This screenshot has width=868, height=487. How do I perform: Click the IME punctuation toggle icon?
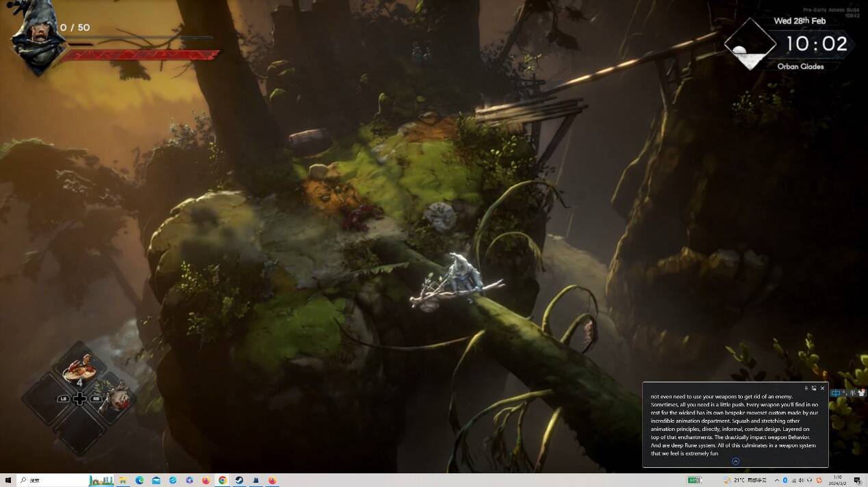click(845, 393)
